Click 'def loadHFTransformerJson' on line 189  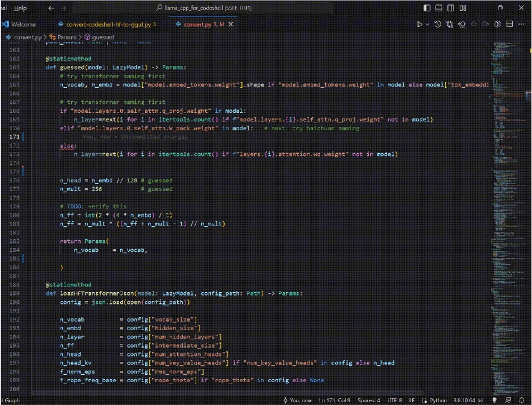[90, 293]
